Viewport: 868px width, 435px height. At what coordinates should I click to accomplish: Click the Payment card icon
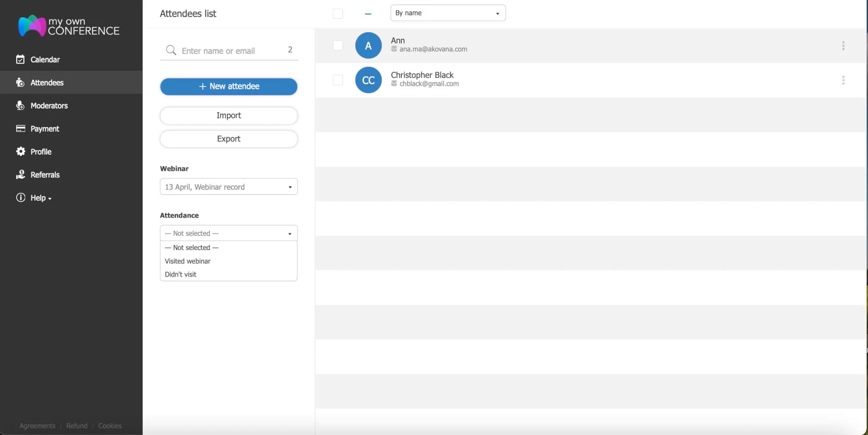(x=20, y=128)
